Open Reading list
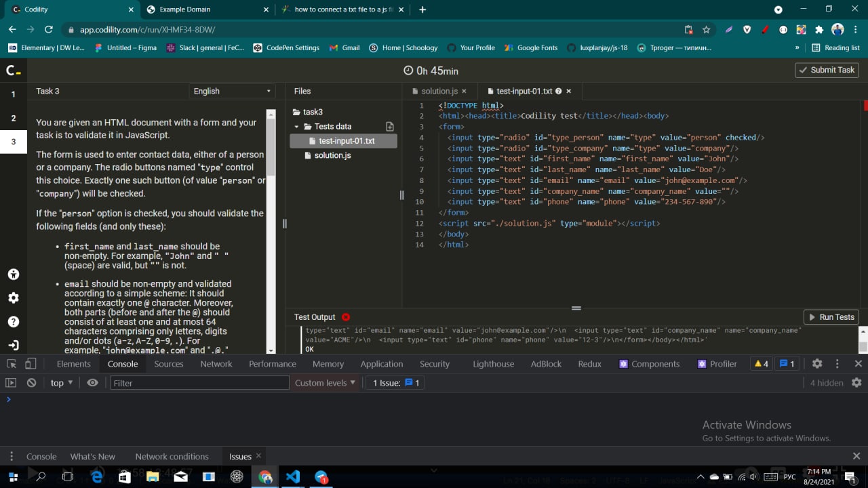The height and width of the screenshot is (488, 868). coord(835,48)
